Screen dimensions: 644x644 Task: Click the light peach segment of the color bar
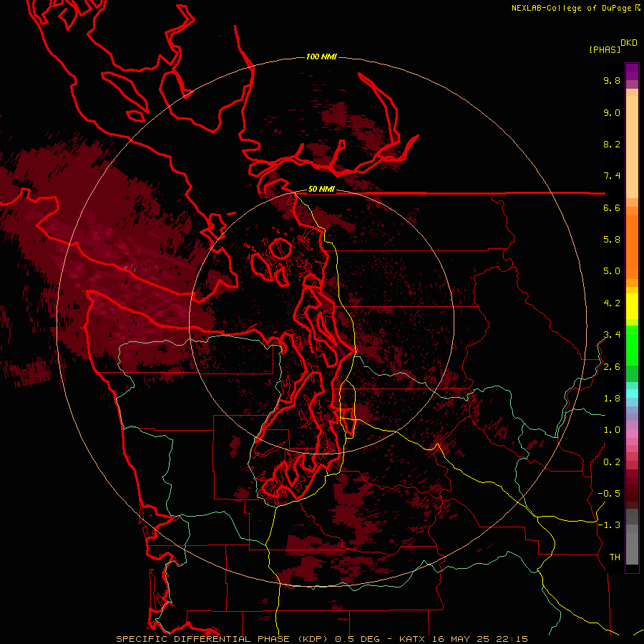(632, 148)
